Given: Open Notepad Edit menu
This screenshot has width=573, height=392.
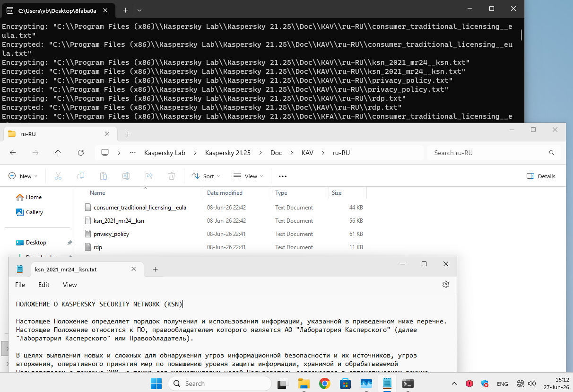Looking at the screenshot, I should tap(44, 285).
